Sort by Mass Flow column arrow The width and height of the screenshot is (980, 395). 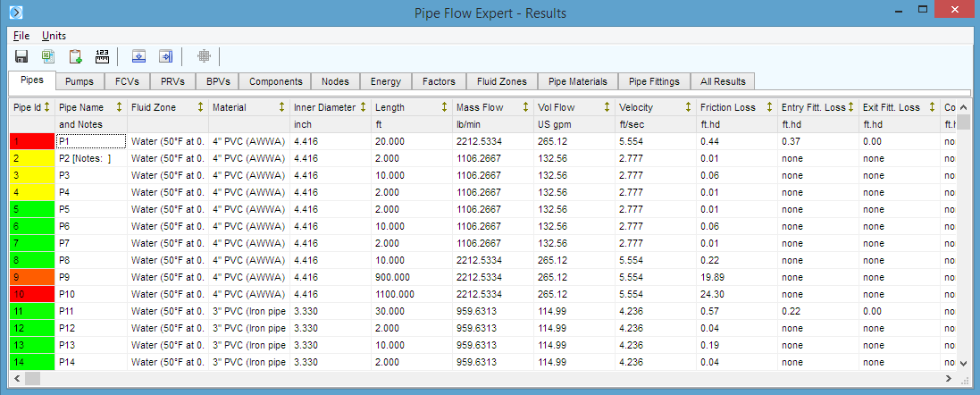click(525, 107)
